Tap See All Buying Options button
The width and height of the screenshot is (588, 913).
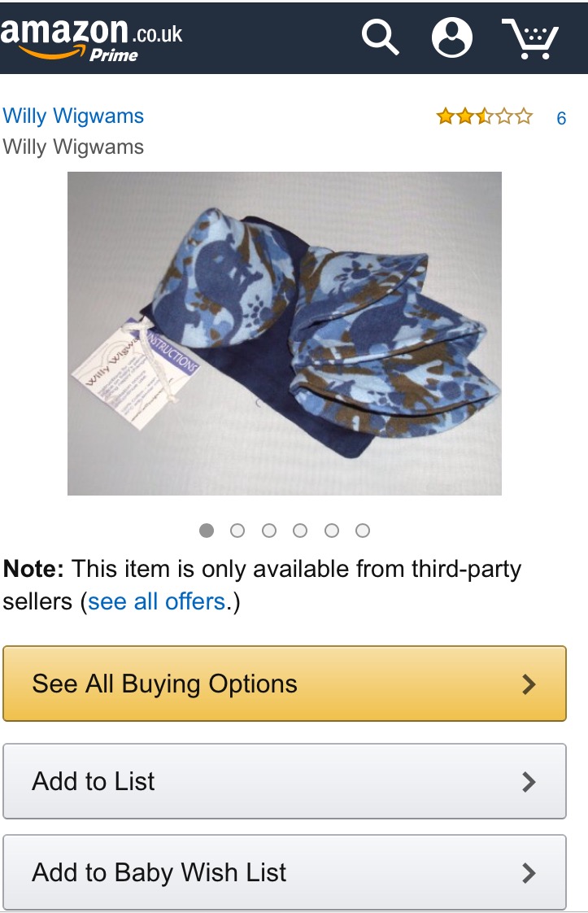(x=285, y=684)
